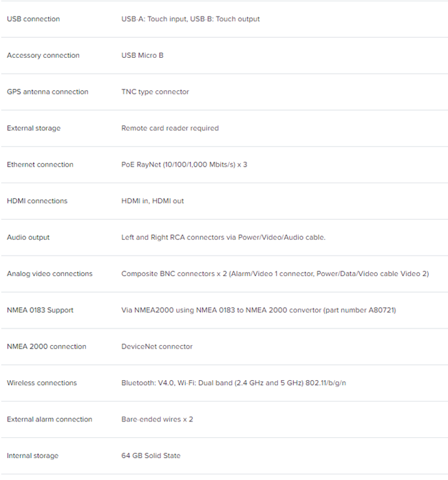
Task: Select the "Wireless connections" label
Action: [x=42, y=383]
